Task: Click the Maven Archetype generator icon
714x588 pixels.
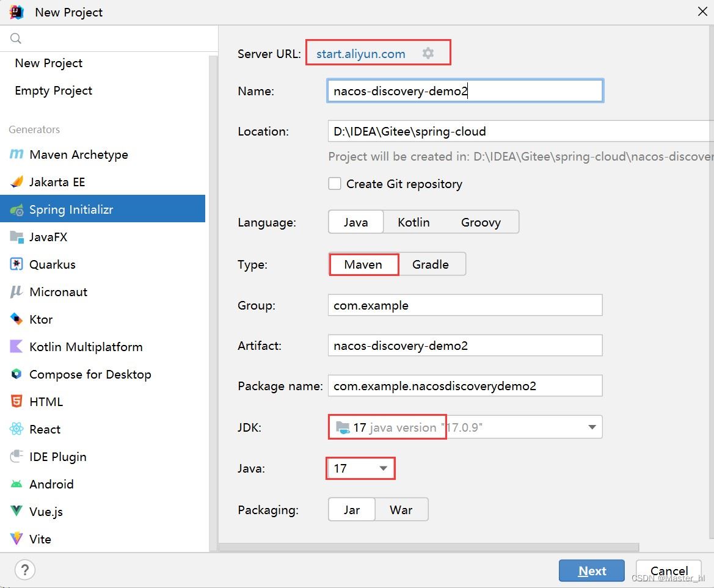Action: click(16, 154)
